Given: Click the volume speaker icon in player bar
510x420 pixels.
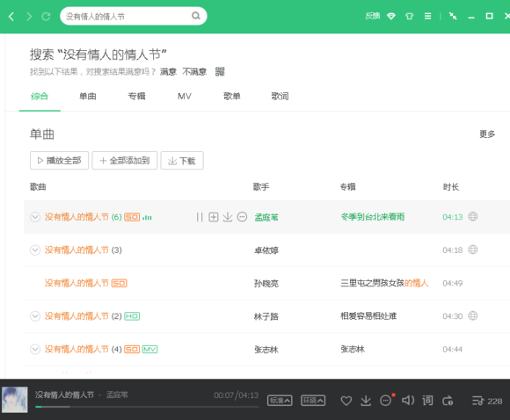Looking at the screenshot, I should [408, 400].
